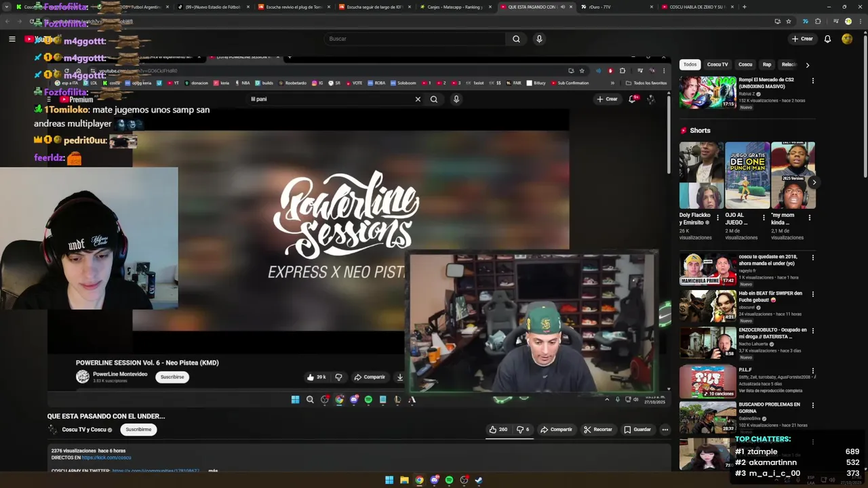Click inner YouTube search magnifier next to 'lil pani'
Image resolution: width=868 pixels, height=488 pixels.
[434, 99]
